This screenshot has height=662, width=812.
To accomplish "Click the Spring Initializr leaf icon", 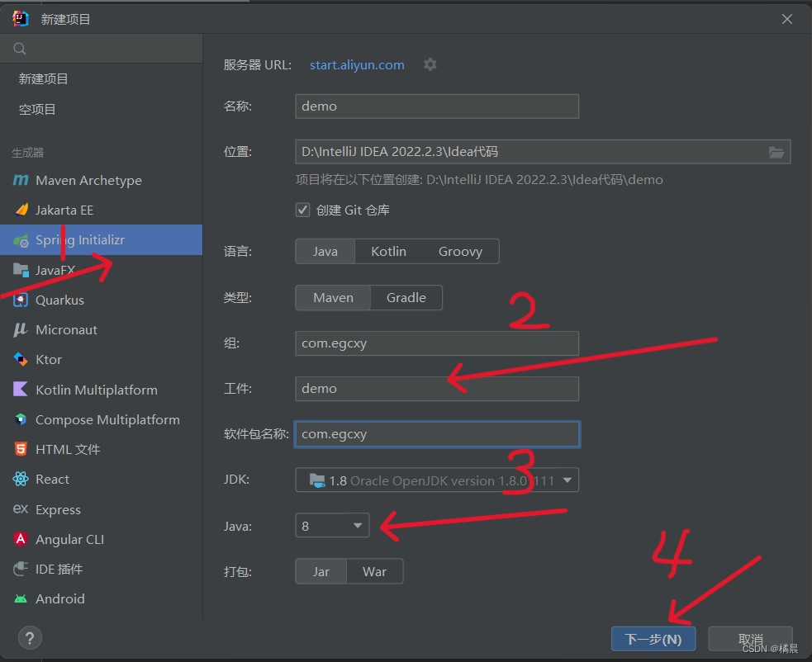I will [x=21, y=241].
